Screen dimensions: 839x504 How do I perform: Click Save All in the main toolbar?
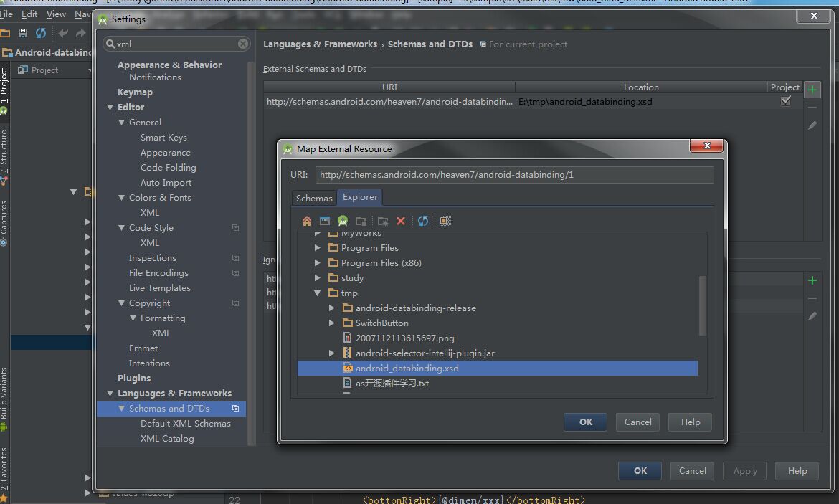(x=23, y=33)
